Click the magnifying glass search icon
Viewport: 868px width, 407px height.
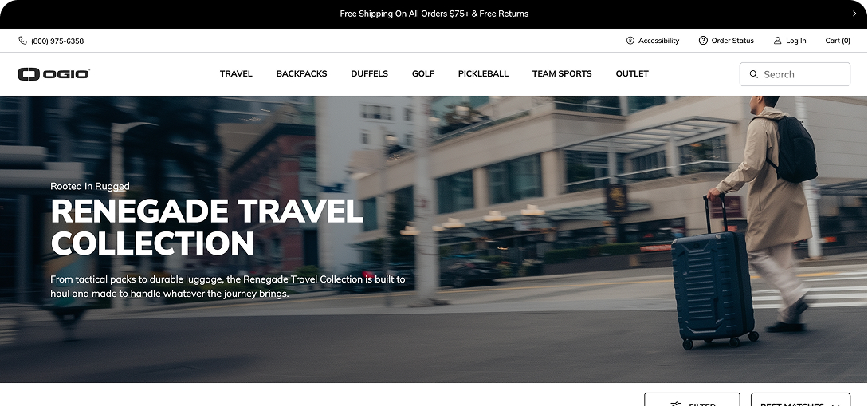point(753,74)
